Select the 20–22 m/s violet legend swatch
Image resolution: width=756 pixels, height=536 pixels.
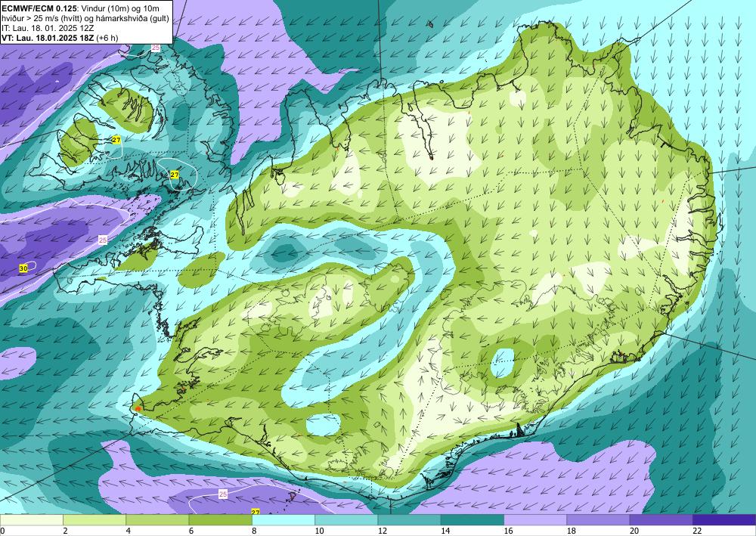661,519
